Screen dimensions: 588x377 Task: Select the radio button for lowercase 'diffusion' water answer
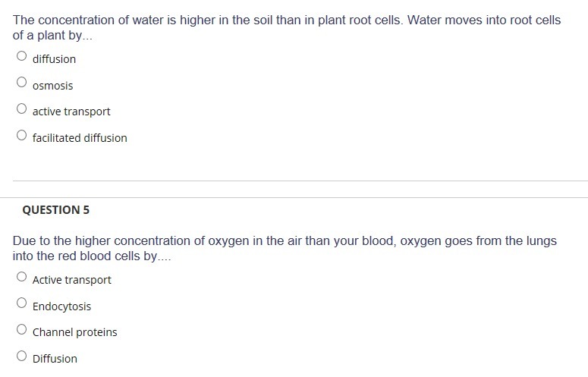22,56
